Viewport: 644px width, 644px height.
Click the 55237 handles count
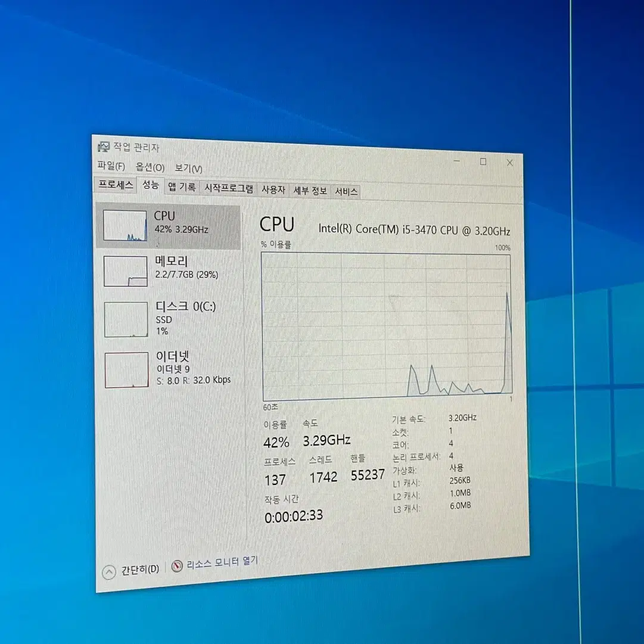pyautogui.click(x=368, y=475)
